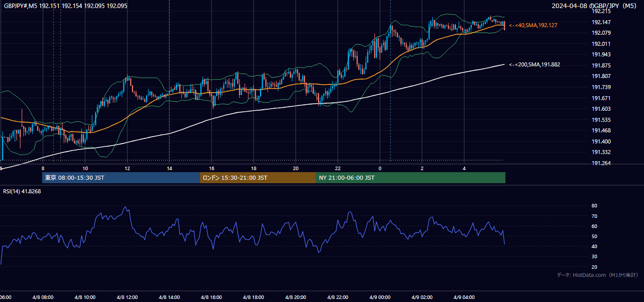The width and height of the screenshot is (644, 302).
Task: Click hour label 18 under the price chart
Action: tap(254, 168)
